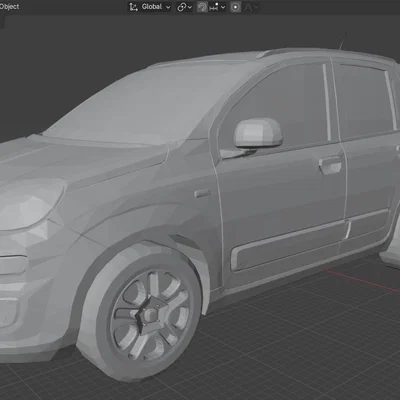This screenshot has width=400, height=400.
Task: Click the front door handle of the car
Action: pos(330,164)
